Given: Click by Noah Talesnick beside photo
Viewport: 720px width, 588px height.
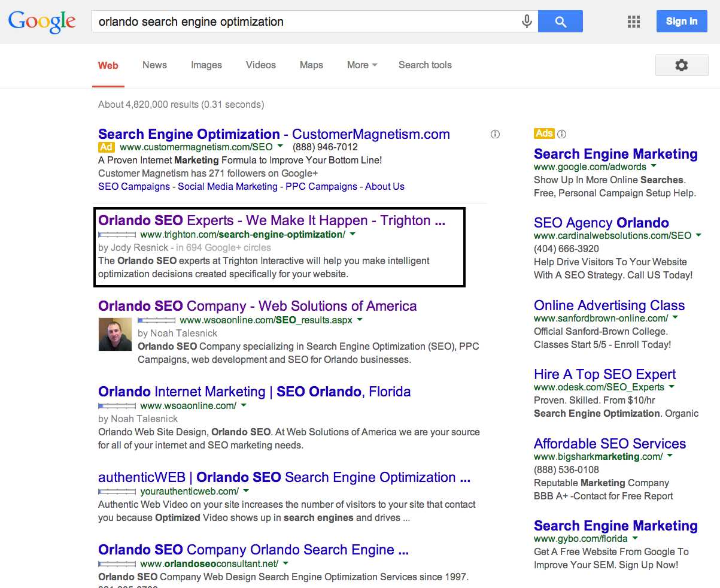Looking at the screenshot, I should pos(178,333).
